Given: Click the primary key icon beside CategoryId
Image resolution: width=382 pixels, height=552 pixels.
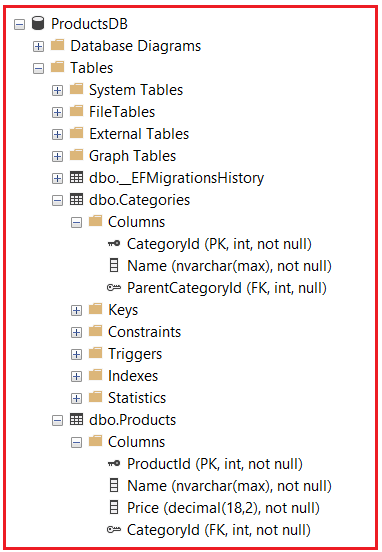Looking at the screenshot, I should [114, 243].
